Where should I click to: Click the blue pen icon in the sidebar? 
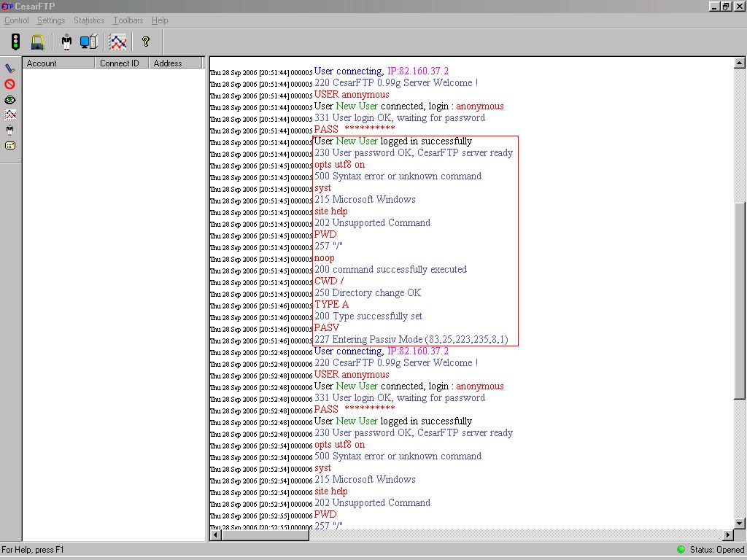click(9, 69)
